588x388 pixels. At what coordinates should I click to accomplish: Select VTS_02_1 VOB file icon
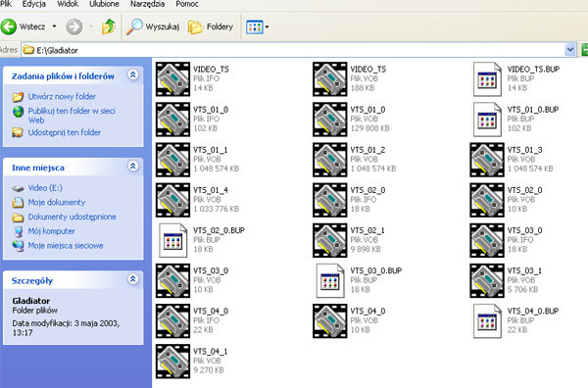(x=330, y=240)
